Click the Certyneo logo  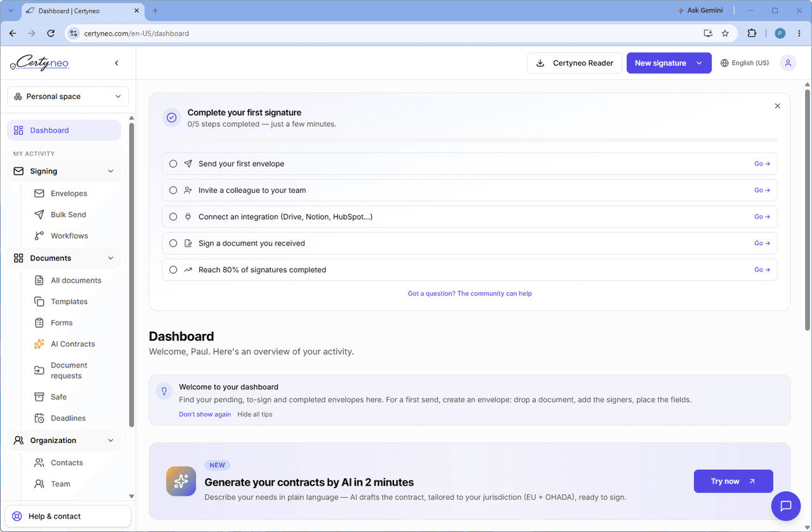tap(39, 63)
